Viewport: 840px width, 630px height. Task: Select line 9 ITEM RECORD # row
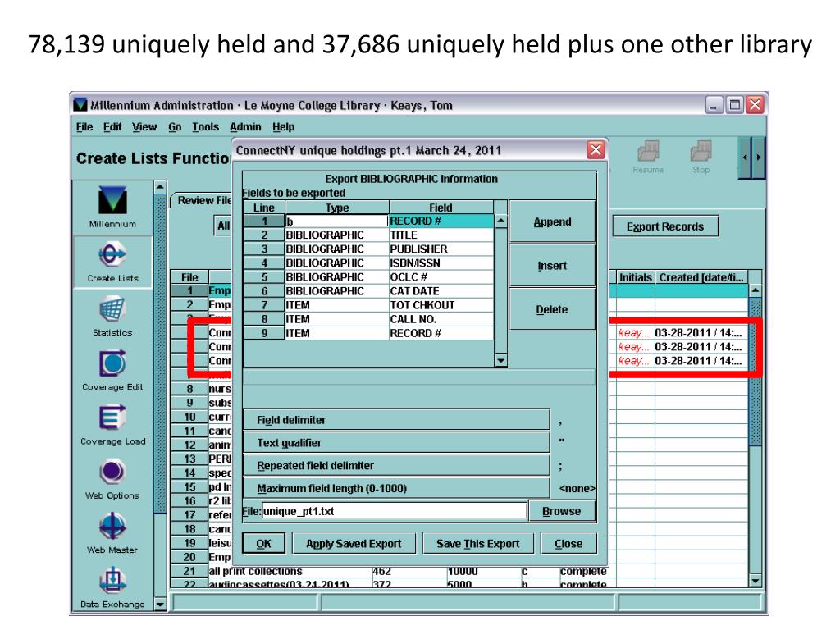click(x=368, y=333)
